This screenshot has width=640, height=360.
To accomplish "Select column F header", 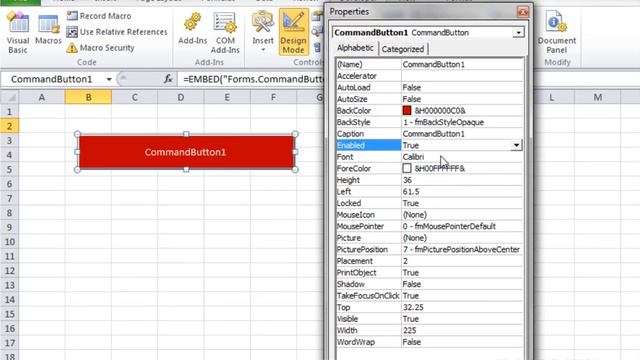I will tap(273, 97).
